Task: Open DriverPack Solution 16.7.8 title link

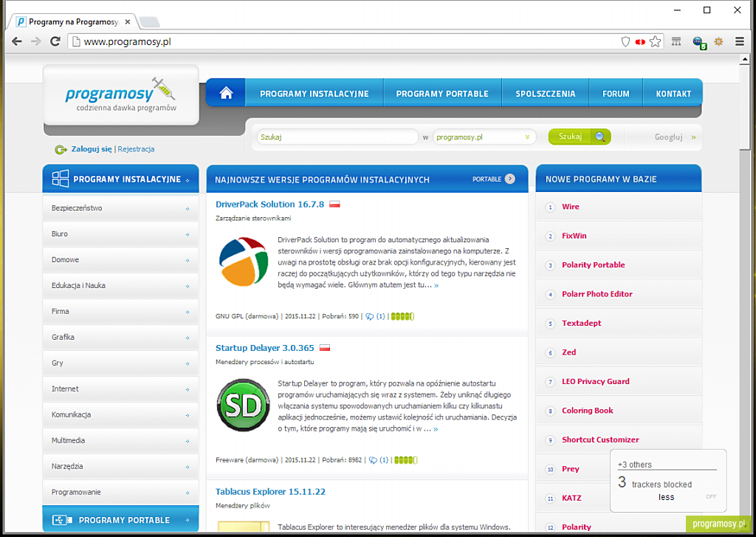Action: click(x=269, y=204)
